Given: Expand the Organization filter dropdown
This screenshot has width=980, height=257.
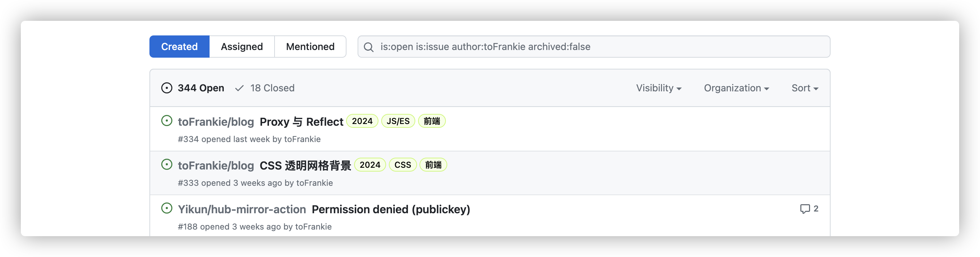Looking at the screenshot, I should coord(736,88).
